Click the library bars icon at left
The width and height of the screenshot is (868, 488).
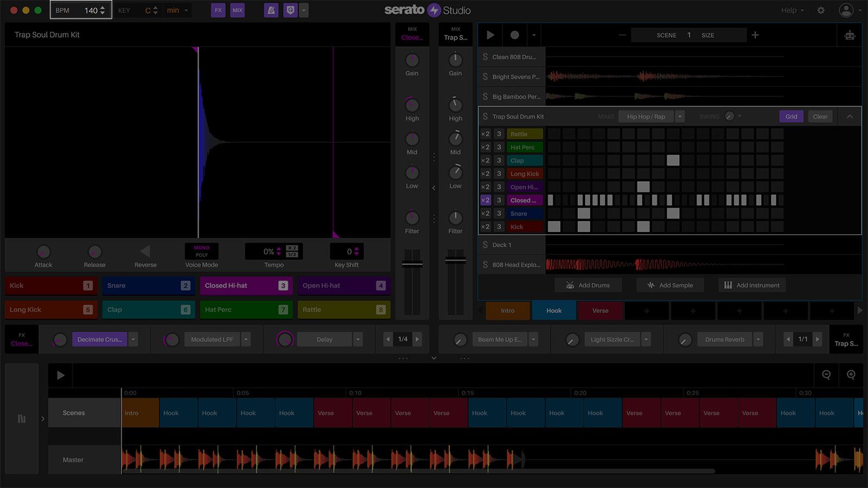pyautogui.click(x=22, y=419)
